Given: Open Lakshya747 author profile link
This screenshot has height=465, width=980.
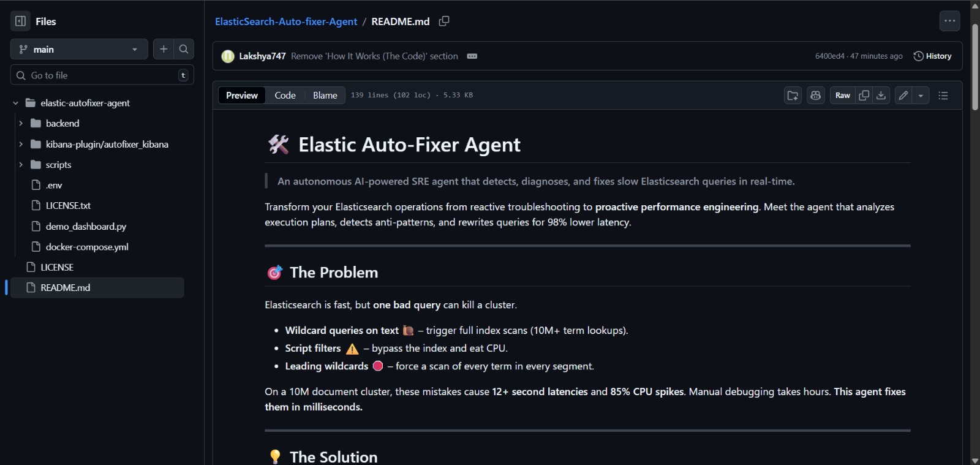Looking at the screenshot, I should point(262,56).
